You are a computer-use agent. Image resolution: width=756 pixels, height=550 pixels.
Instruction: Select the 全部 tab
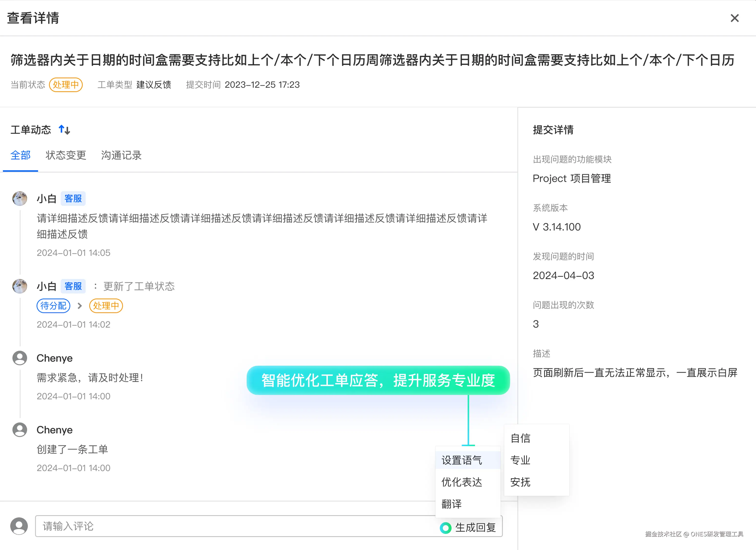point(20,155)
